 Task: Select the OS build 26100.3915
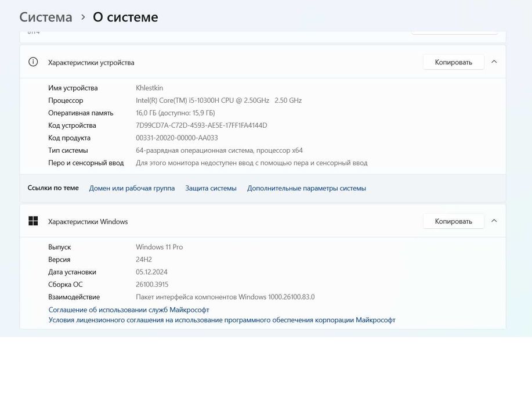pyautogui.click(x=152, y=285)
